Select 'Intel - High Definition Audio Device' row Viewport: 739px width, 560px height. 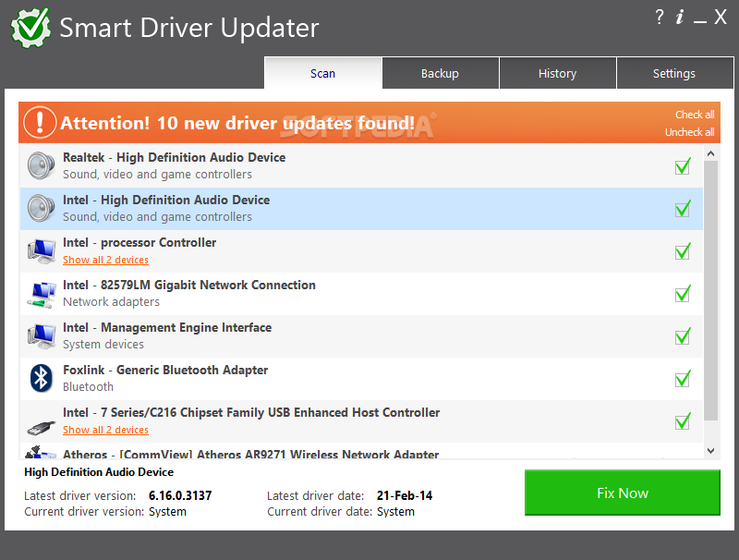tap(361, 208)
